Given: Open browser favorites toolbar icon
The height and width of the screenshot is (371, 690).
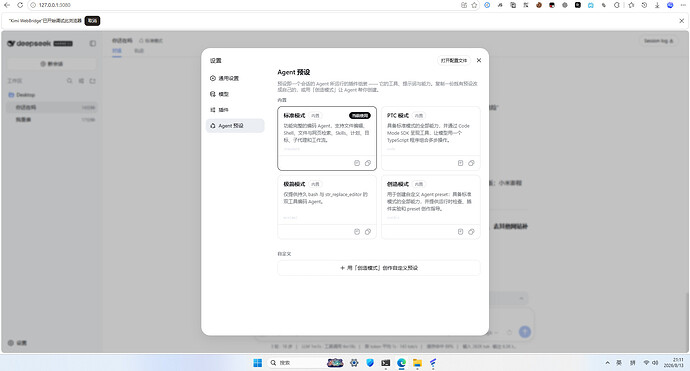Looking at the screenshot, I should [x=631, y=5].
